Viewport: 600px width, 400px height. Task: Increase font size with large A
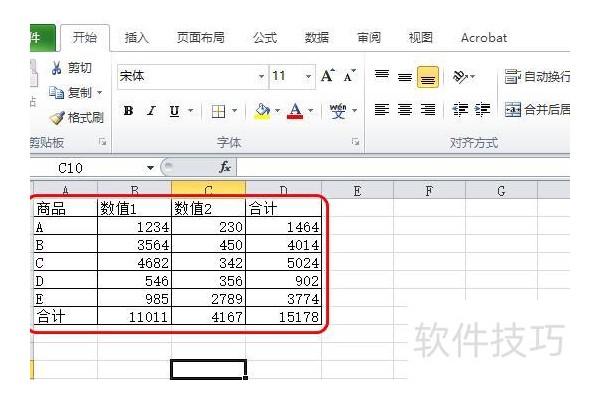point(328,75)
